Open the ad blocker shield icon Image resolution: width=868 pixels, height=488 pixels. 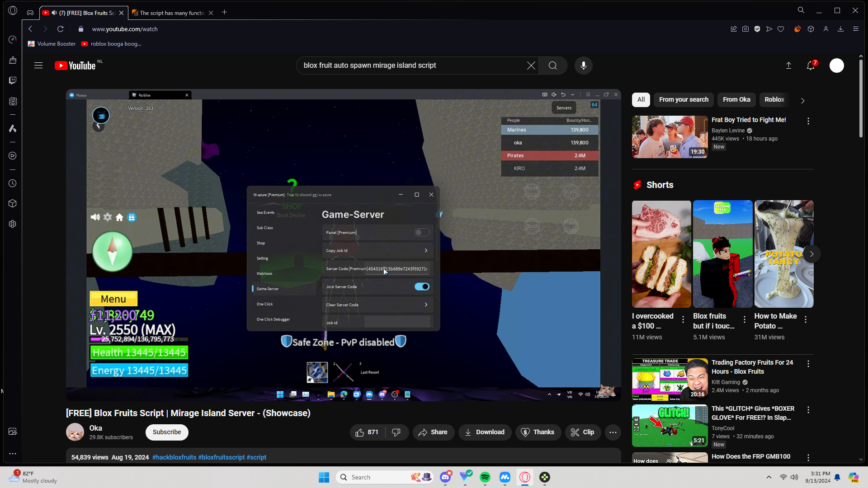point(757,29)
